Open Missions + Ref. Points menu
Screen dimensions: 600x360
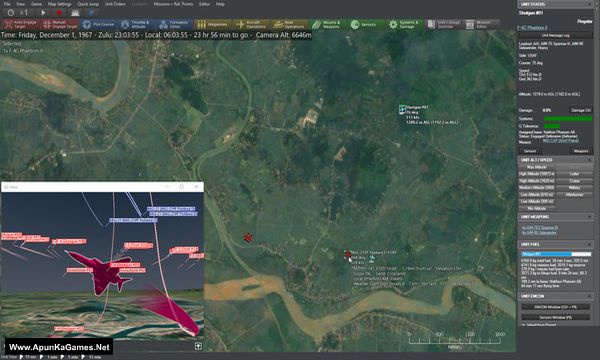coord(173,4)
